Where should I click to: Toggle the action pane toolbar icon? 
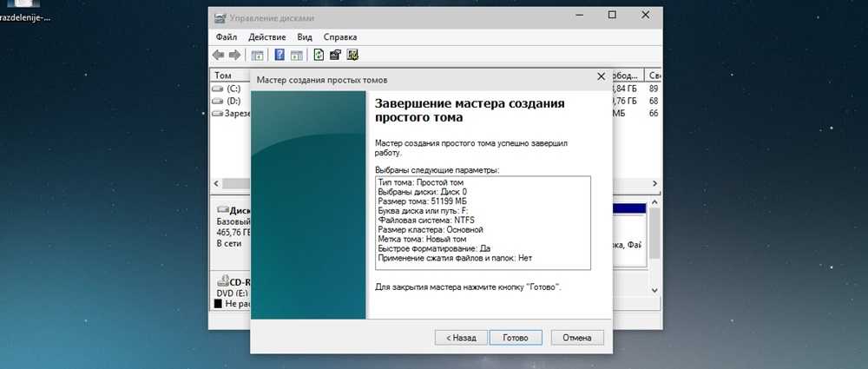[296, 55]
